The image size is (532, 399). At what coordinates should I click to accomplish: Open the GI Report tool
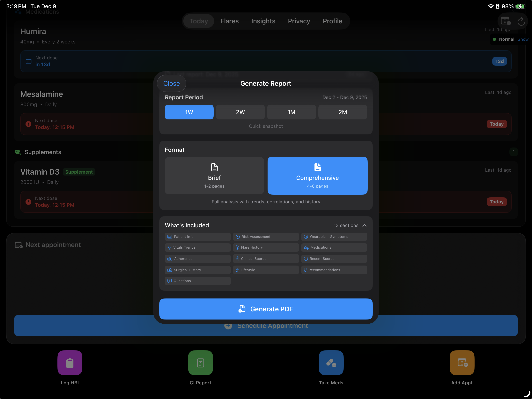pos(200,363)
